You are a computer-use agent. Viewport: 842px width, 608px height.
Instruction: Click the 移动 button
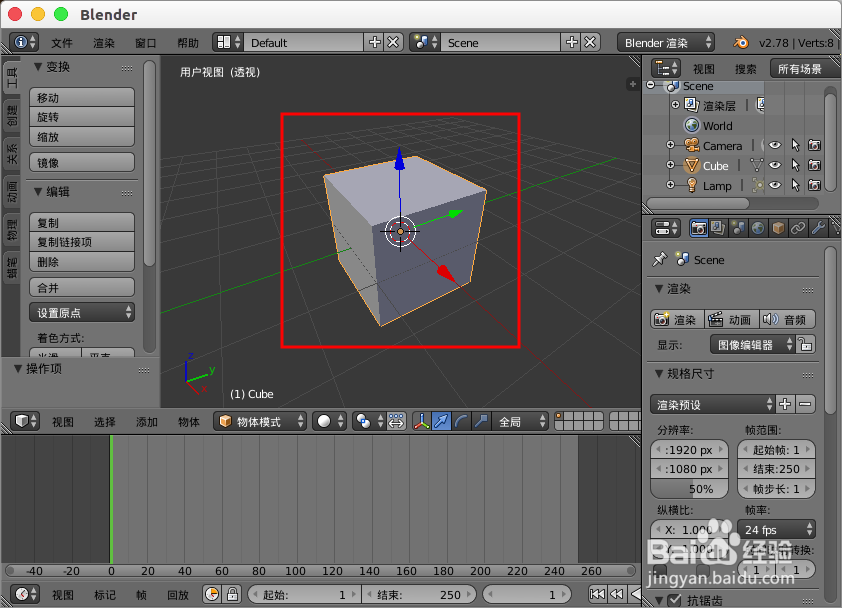click(x=82, y=98)
